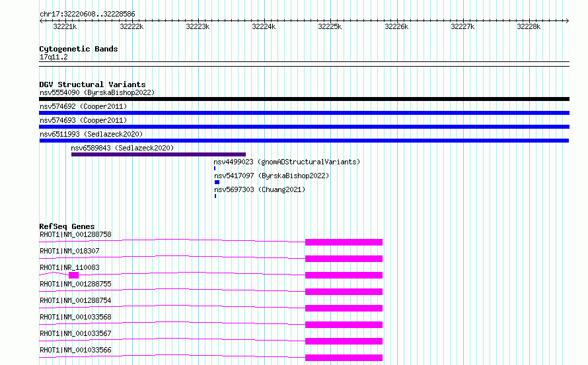Click the small NR_110083 magenta exon
This screenshot has width=588, height=365.
pyautogui.click(x=73, y=275)
